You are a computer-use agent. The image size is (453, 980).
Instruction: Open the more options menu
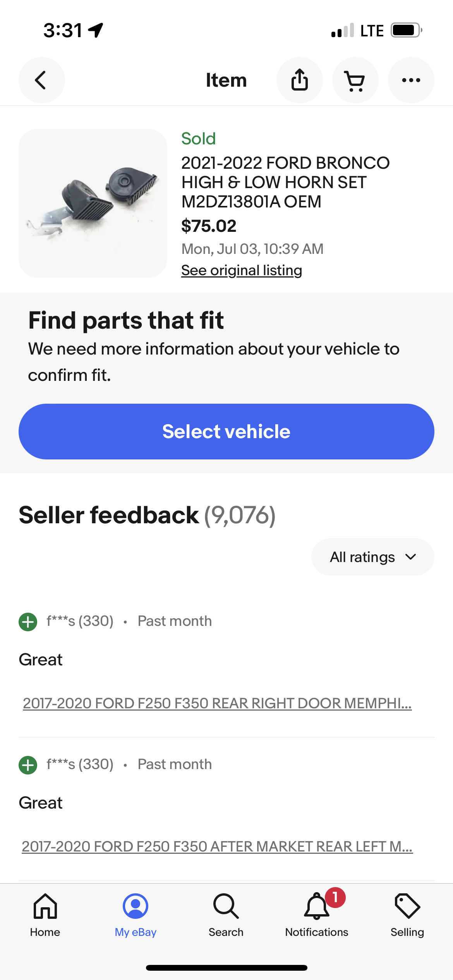pyautogui.click(x=411, y=80)
